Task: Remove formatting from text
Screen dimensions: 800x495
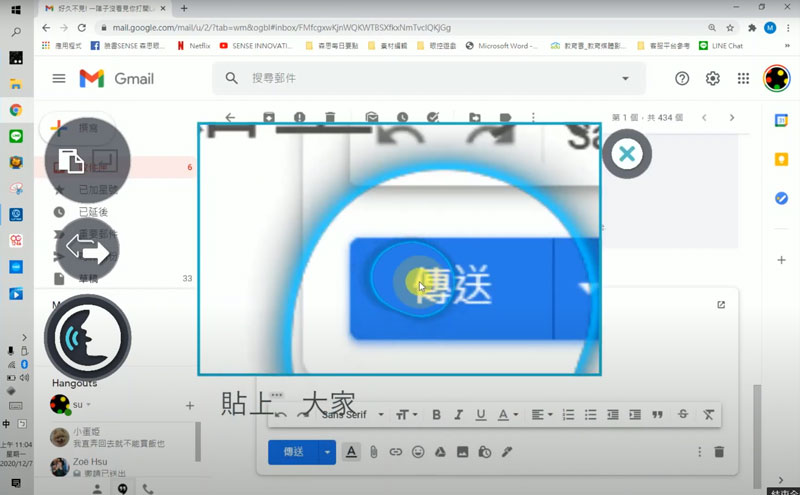Action: 708,414
